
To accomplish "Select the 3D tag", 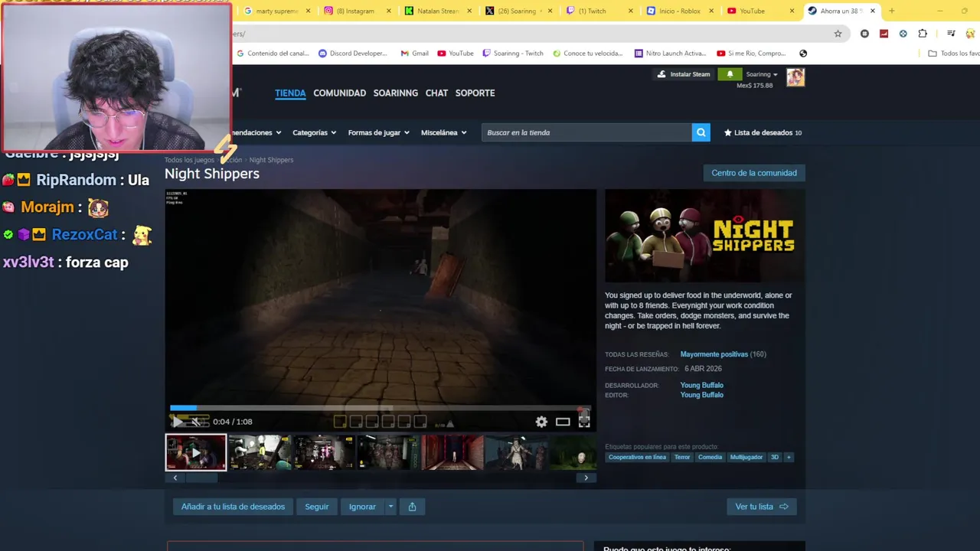I will (x=775, y=457).
